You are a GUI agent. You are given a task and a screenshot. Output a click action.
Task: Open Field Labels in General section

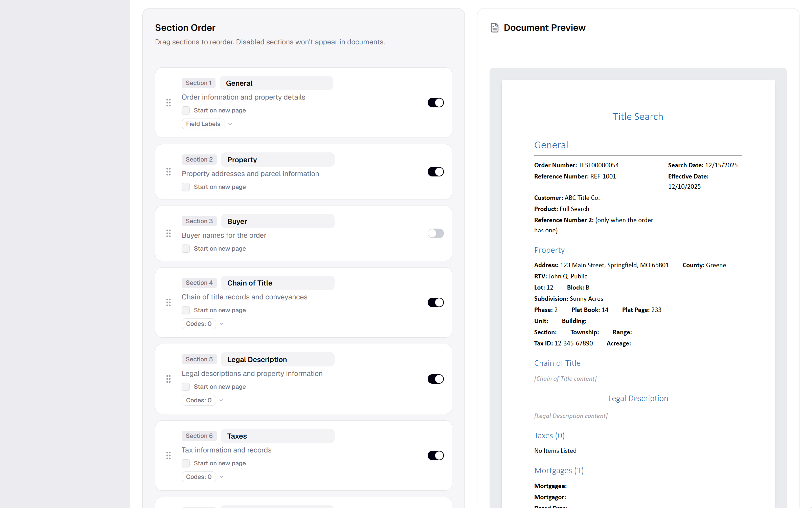pos(203,124)
